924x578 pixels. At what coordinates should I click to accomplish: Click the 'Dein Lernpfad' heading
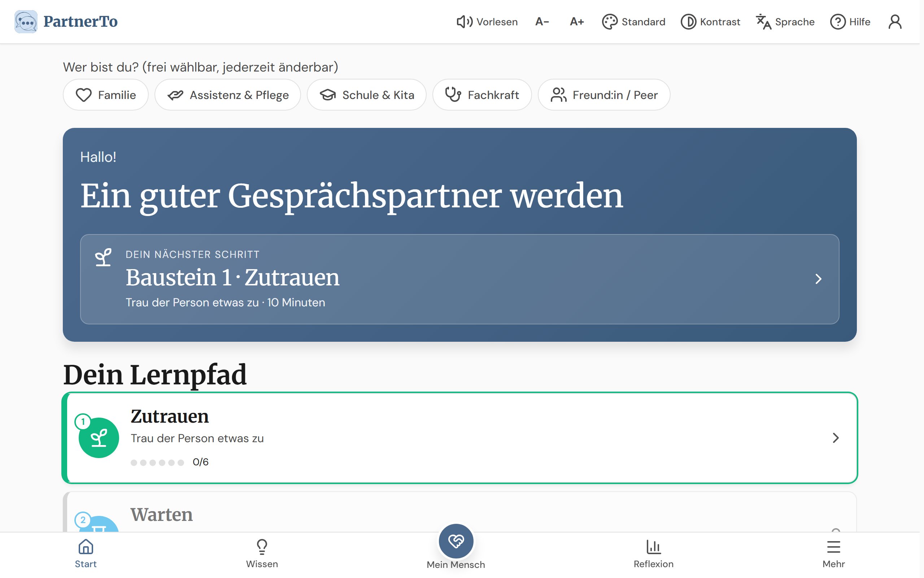(x=154, y=375)
